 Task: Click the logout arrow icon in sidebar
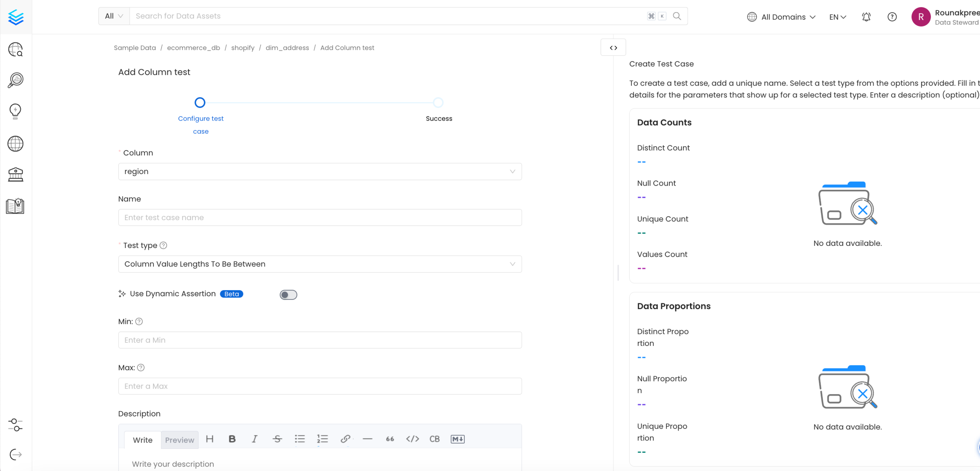pyautogui.click(x=15, y=454)
